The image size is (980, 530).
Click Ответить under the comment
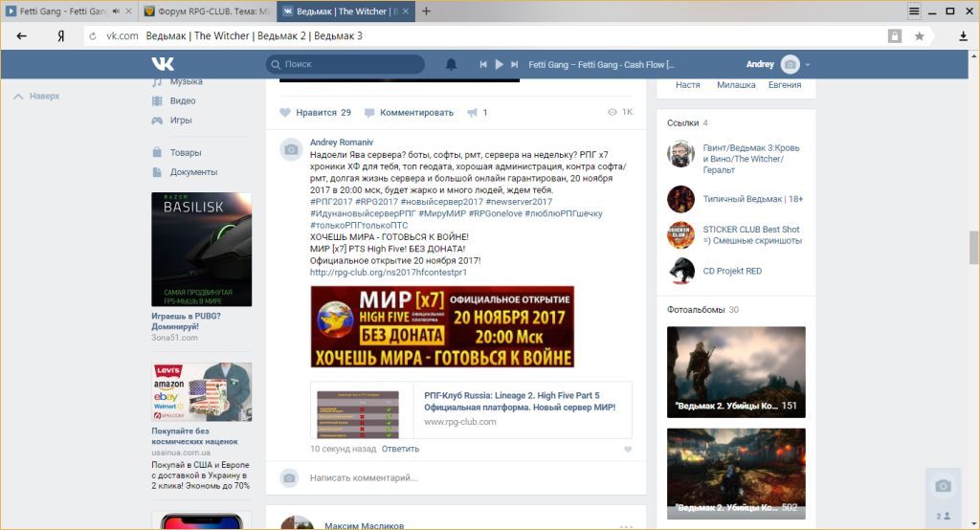pyautogui.click(x=400, y=449)
